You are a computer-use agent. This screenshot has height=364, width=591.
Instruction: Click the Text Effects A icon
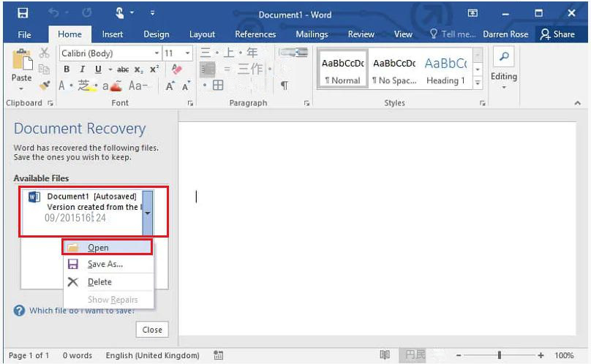coord(62,86)
